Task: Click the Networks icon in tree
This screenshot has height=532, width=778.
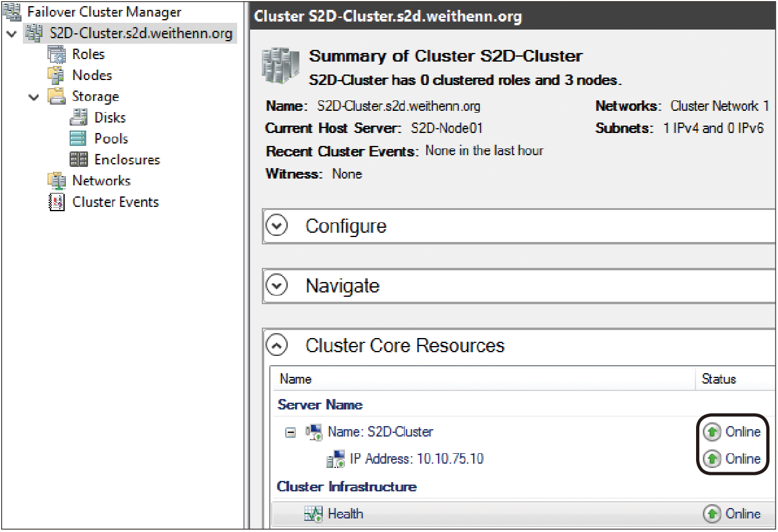Action: pyautogui.click(x=57, y=180)
